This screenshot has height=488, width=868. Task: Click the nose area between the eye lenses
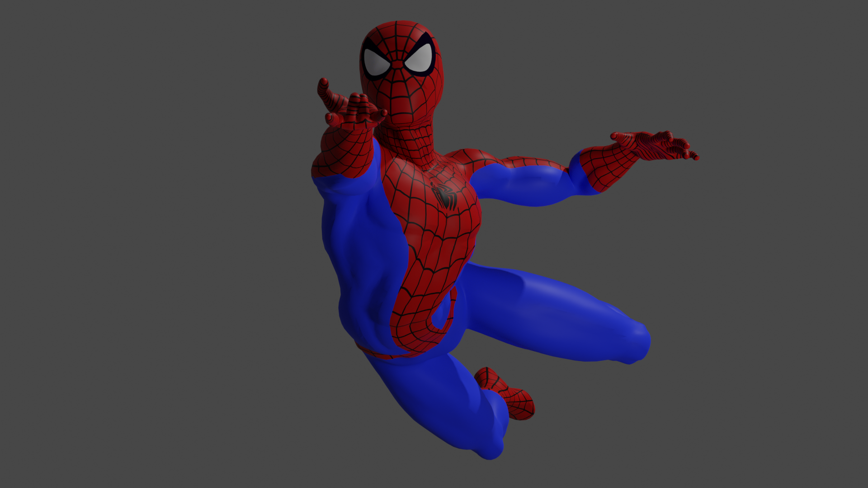397,66
